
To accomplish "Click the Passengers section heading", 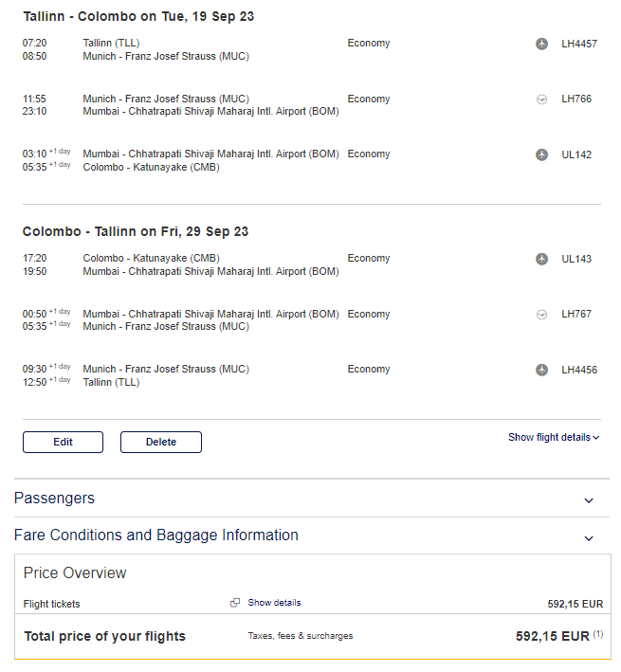I will tap(54, 499).
